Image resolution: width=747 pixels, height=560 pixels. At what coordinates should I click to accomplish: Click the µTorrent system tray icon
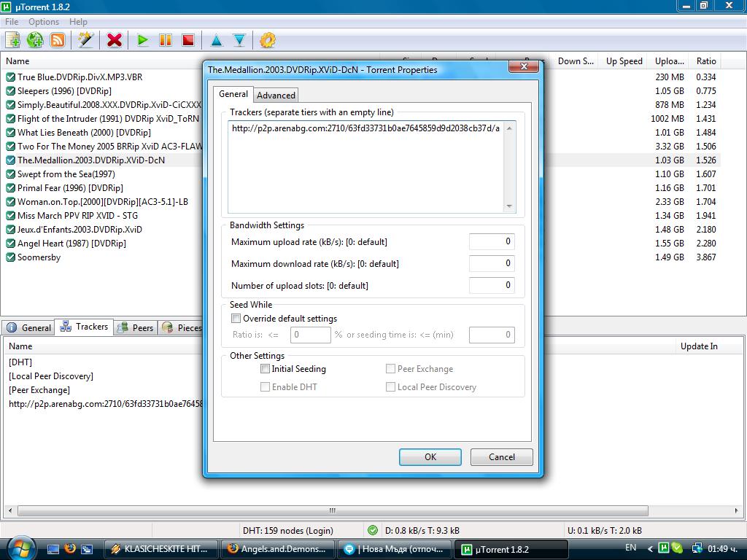[663, 548]
